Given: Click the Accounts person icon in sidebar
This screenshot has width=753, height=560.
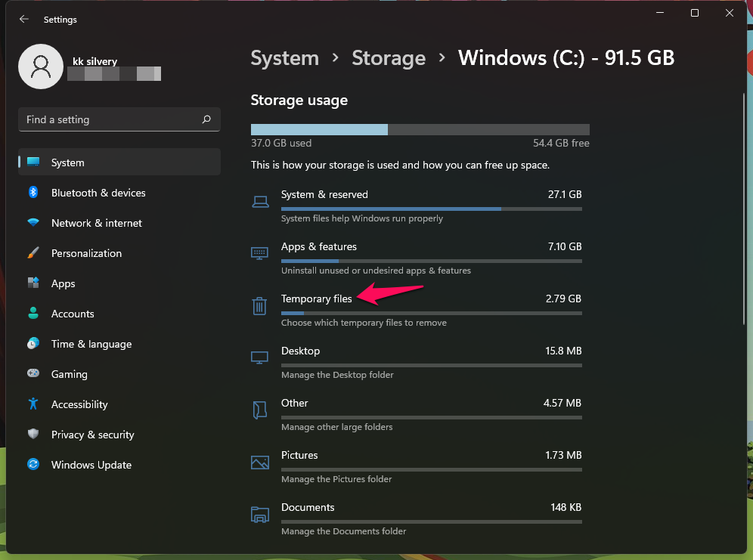Looking at the screenshot, I should tap(33, 314).
